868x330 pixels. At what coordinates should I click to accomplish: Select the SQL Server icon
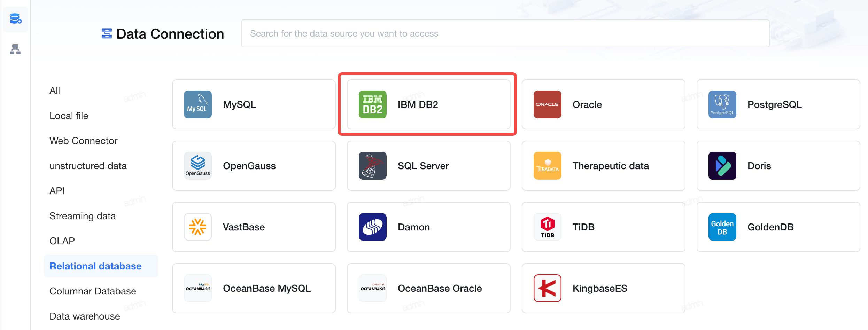373,166
